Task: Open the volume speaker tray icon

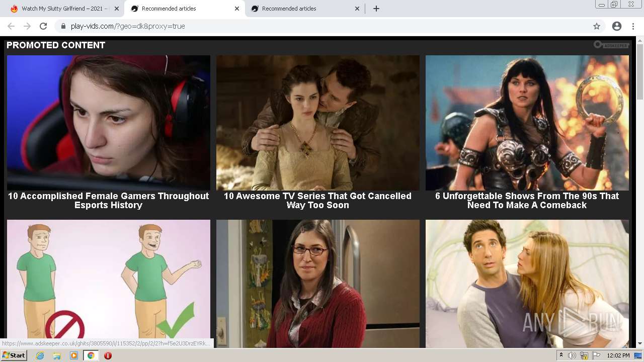Action: [x=572, y=355]
